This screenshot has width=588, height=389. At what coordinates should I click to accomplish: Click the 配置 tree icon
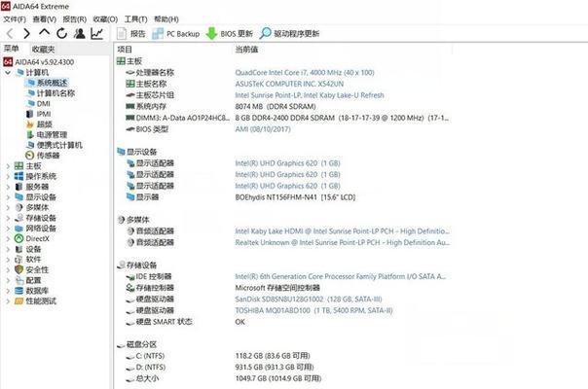pos(18,280)
